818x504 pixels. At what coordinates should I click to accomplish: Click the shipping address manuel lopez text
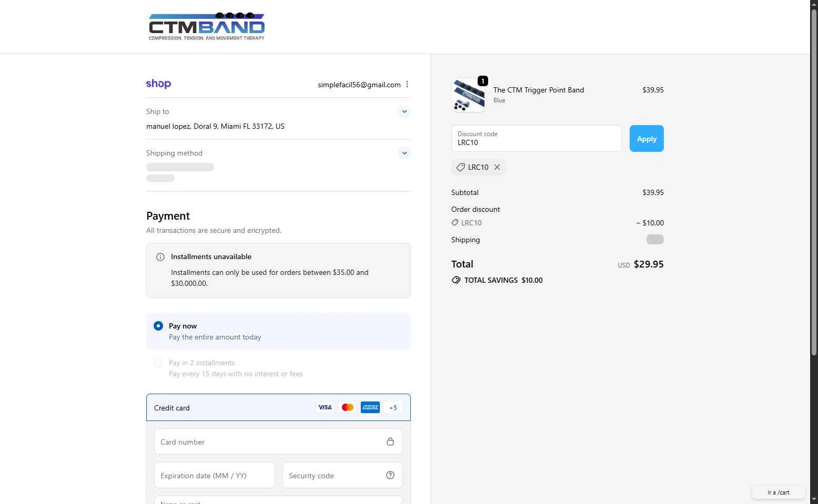[215, 126]
